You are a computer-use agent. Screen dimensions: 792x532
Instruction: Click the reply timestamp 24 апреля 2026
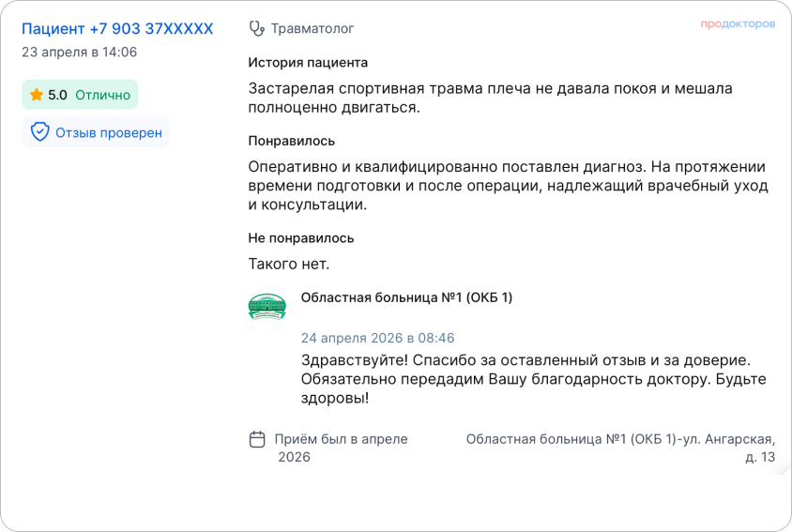point(378,338)
